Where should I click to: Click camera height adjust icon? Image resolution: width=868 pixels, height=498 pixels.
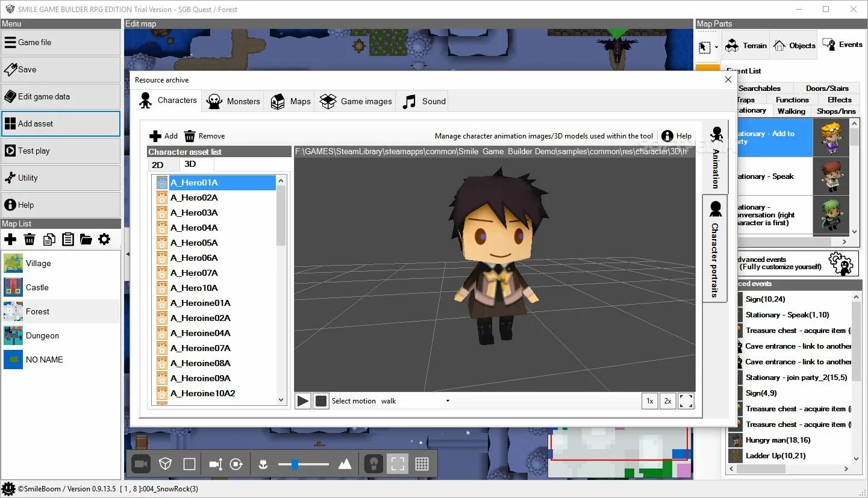pos(216,464)
